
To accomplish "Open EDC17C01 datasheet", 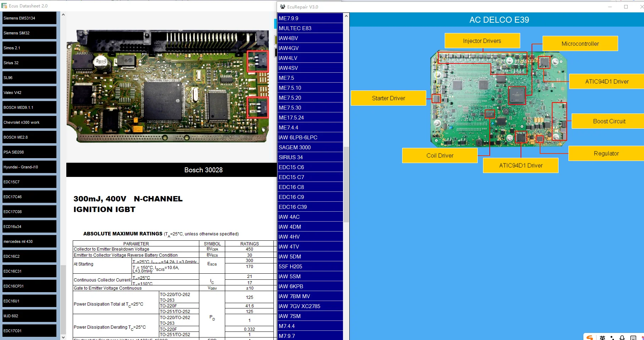I will coord(29,331).
